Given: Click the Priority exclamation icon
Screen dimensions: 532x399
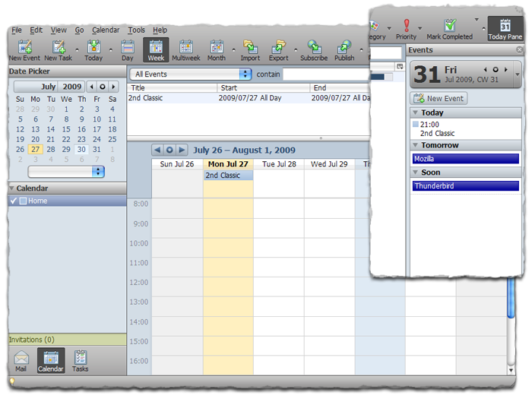Looking at the screenshot, I should coord(406,26).
